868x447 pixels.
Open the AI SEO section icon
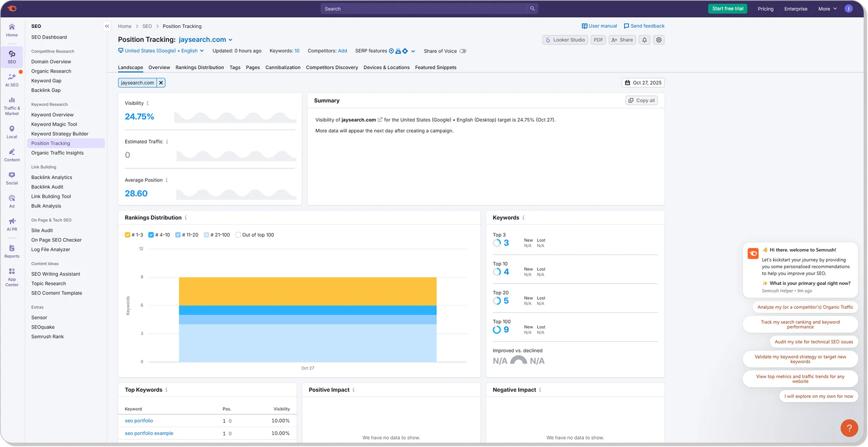click(x=12, y=80)
